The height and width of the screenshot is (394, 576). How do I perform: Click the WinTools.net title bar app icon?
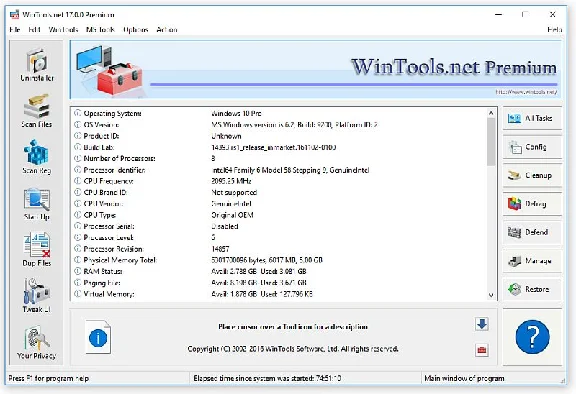click(14, 15)
